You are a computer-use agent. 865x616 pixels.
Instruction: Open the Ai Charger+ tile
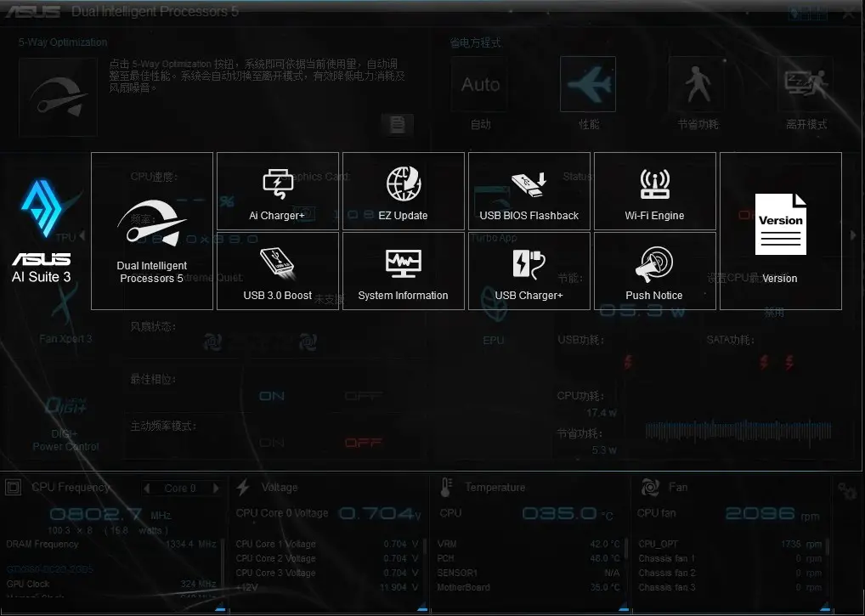[x=278, y=191]
